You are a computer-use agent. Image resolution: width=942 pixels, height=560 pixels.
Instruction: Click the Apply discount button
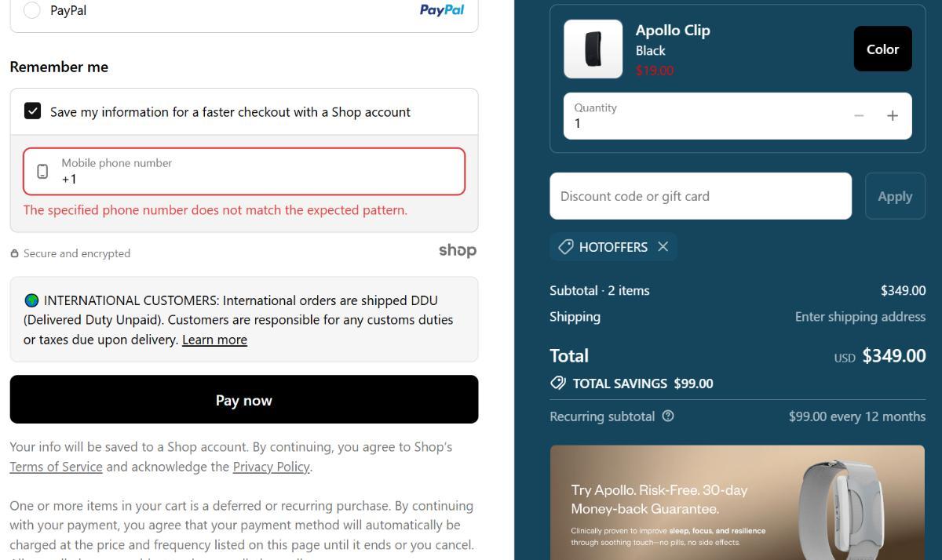pyautogui.click(x=894, y=196)
